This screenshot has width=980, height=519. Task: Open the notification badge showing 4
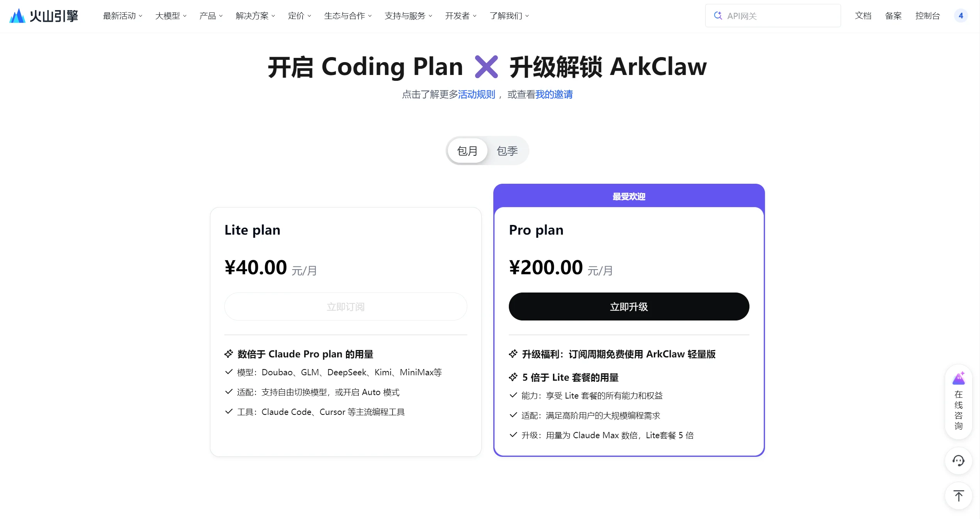961,16
